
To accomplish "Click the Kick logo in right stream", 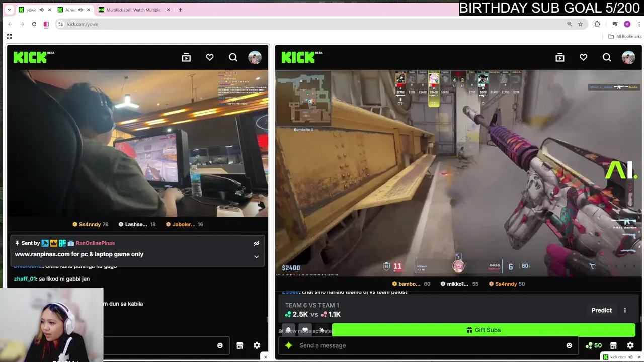I will [301, 57].
